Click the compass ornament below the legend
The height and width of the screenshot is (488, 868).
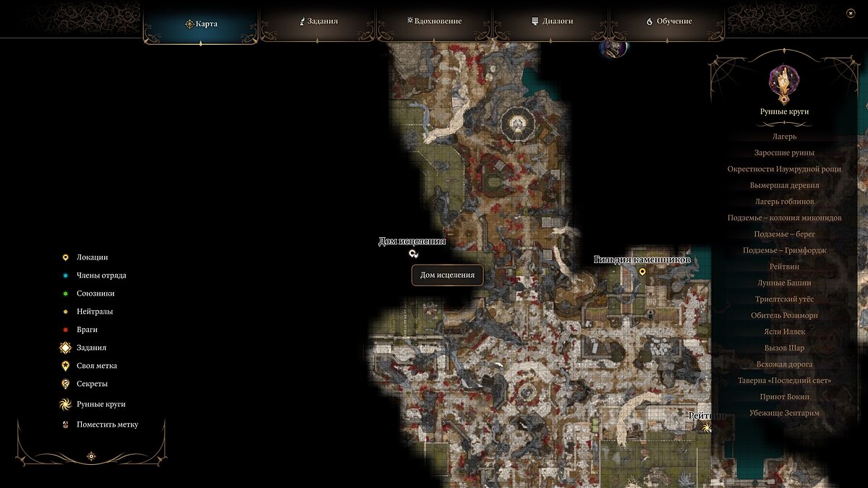(91, 456)
